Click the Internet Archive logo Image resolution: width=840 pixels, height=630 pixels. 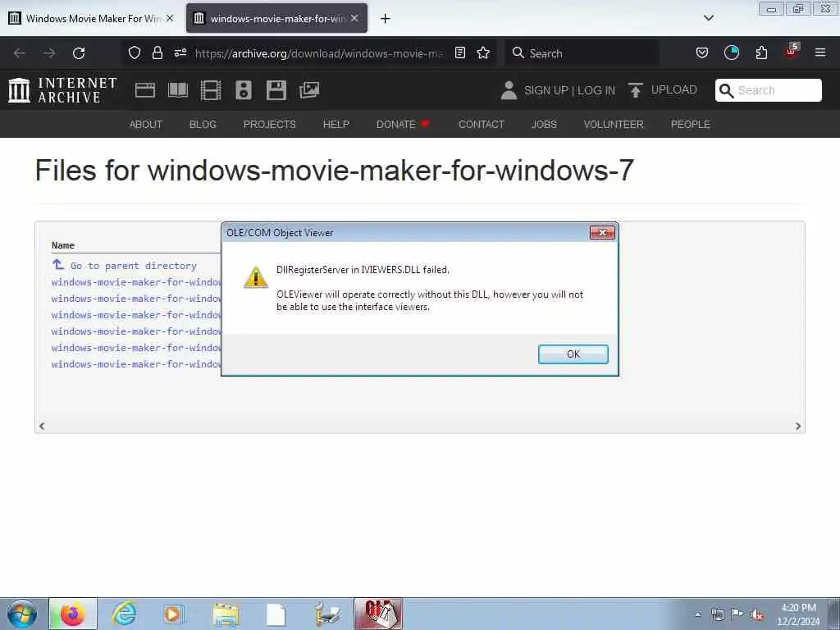(62, 90)
